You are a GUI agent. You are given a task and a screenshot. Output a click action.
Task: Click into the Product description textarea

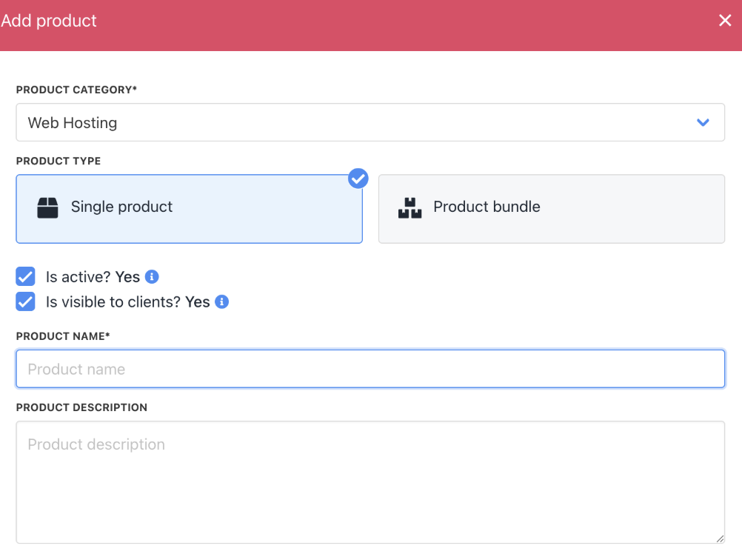point(370,481)
